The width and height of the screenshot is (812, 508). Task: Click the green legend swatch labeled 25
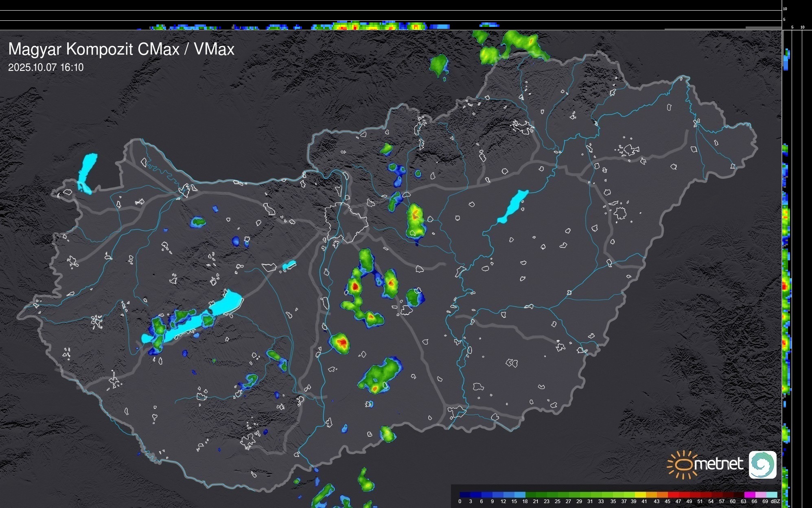pos(563,495)
